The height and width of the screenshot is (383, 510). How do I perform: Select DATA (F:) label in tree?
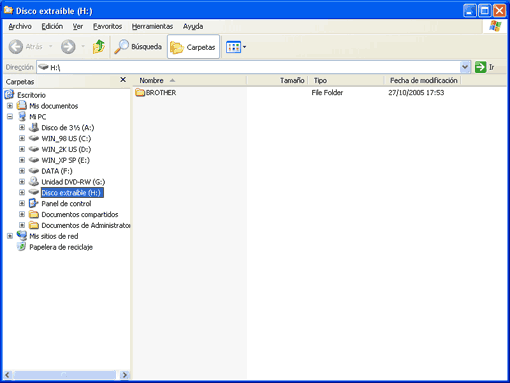coord(57,171)
